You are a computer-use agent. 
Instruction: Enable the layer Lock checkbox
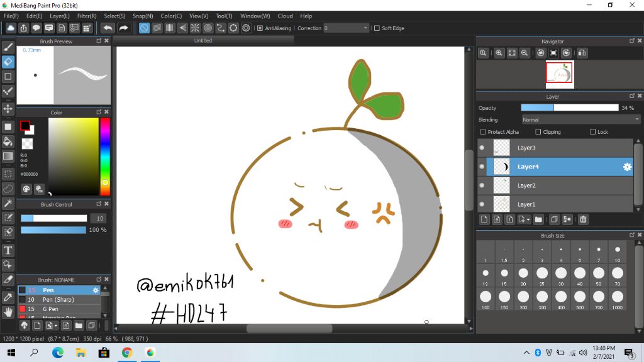click(x=592, y=132)
